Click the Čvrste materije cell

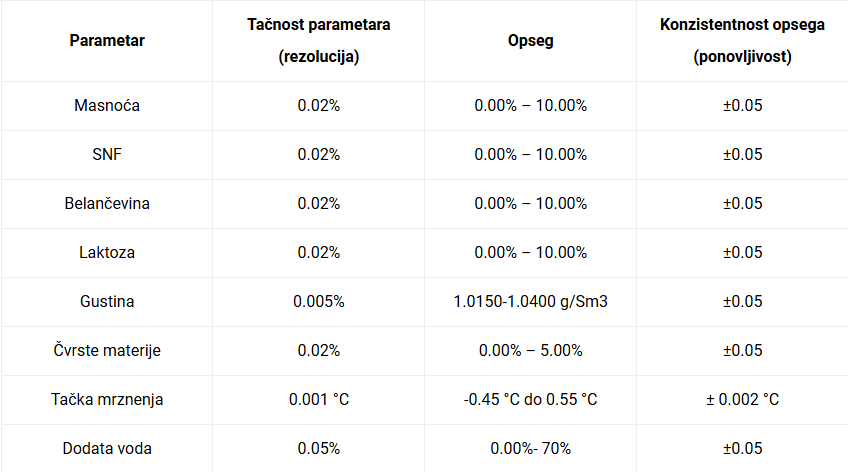107,351
